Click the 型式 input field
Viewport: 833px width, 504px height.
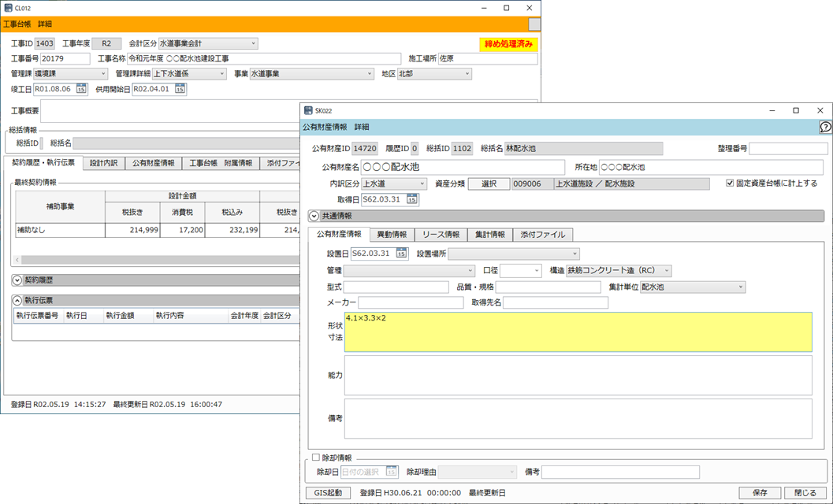tap(396, 287)
